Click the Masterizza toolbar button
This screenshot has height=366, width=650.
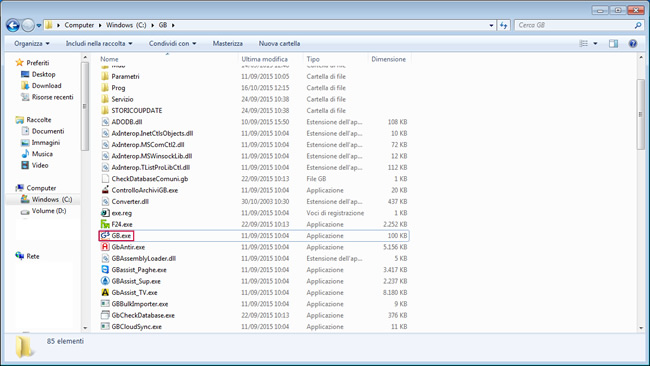tap(228, 44)
